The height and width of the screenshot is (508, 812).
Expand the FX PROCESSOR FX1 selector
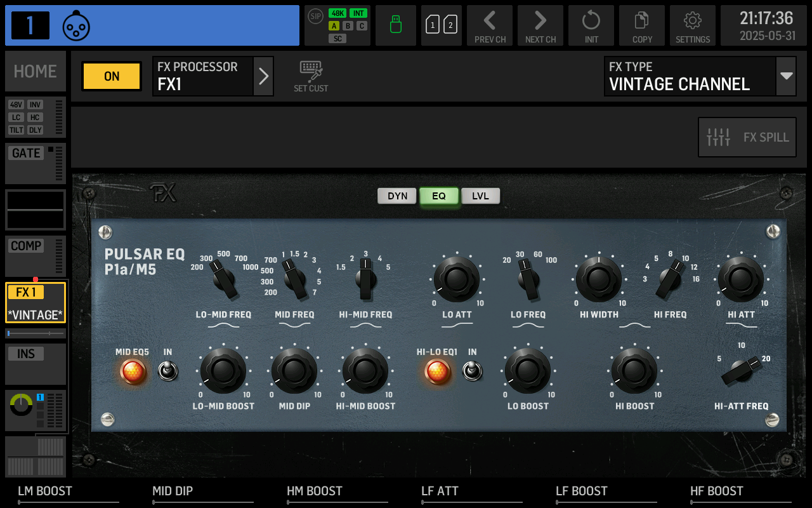263,76
